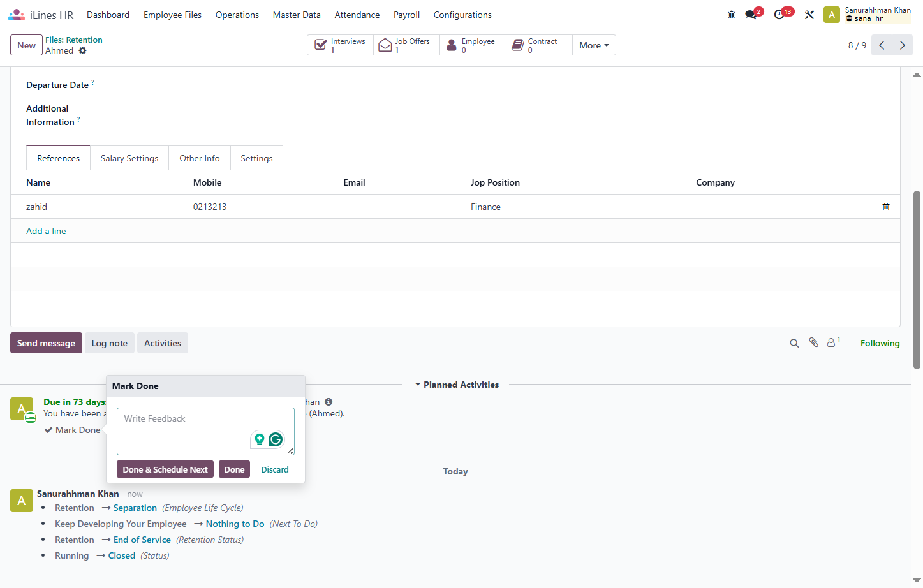923x588 pixels.
Task: Click the Discard link
Action: coord(275,469)
